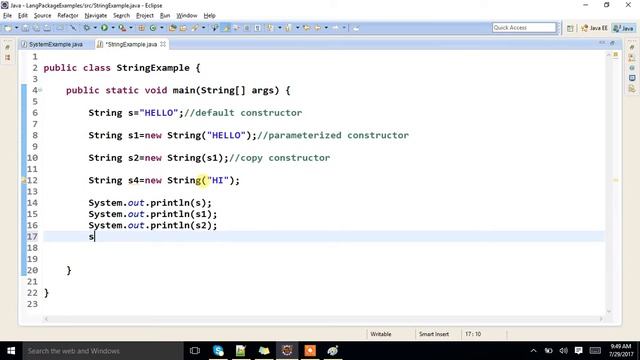Click the New file toolbar icon
This screenshot has width=640, height=360.
[x=9, y=28]
